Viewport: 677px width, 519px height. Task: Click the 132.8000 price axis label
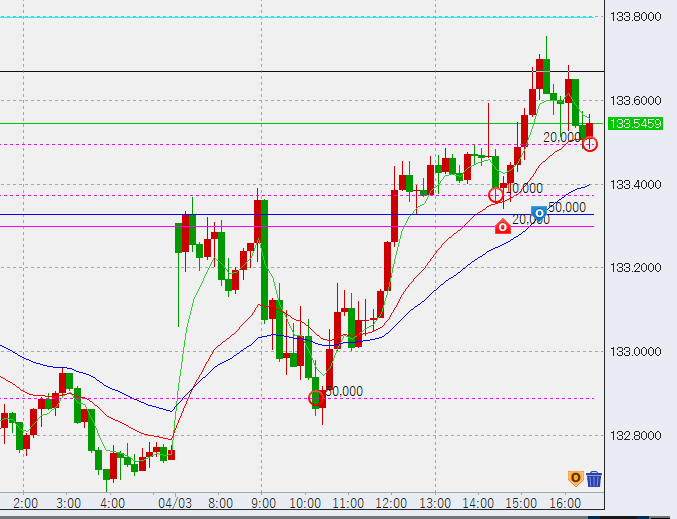[x=636, y=436]
